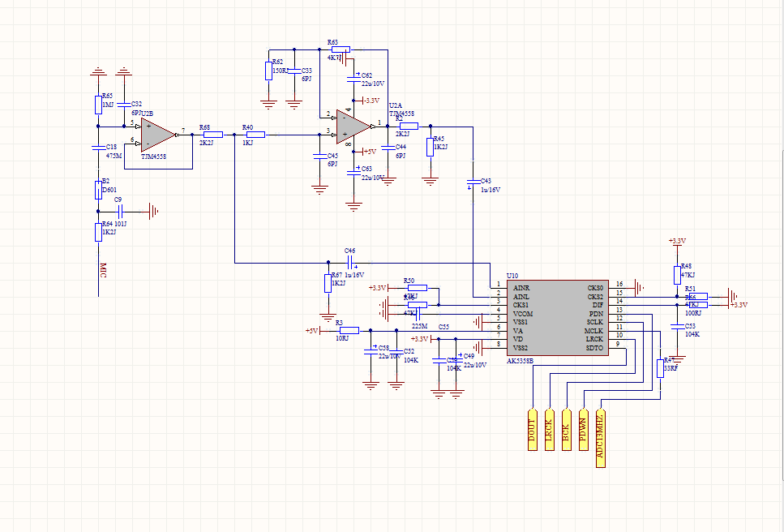Select the U2B op-amp triangle symbol
This screenshot has width=784, height=532.
pyautogui.click(x=158, y=133)
